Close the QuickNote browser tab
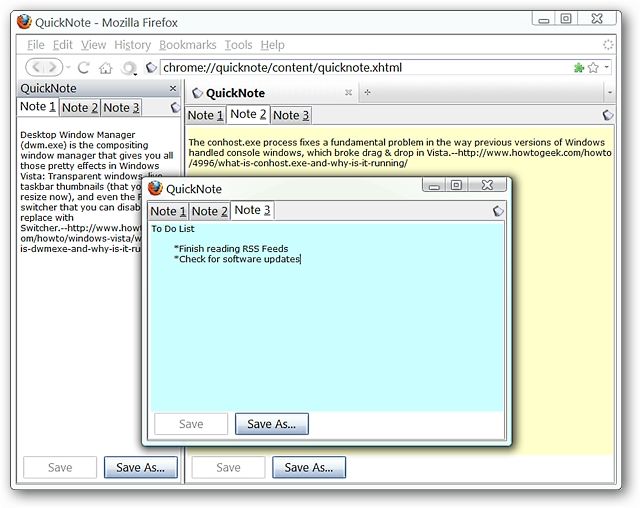The width and height of the screenshot is (640, 508). click(x=348, y=92)
